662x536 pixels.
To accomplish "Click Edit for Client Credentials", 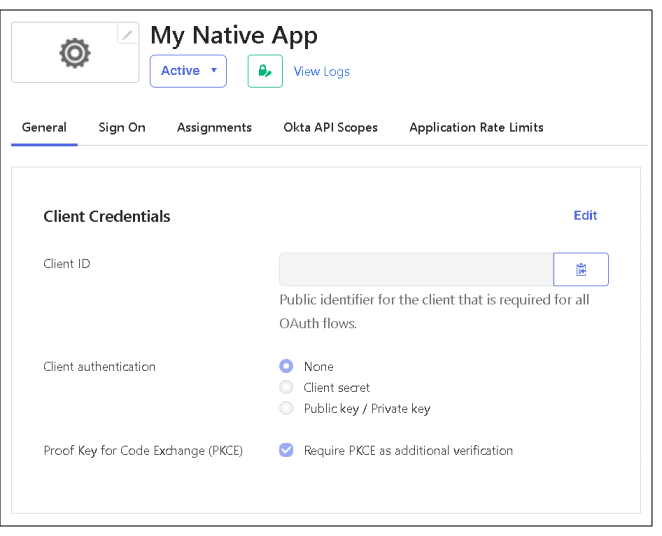I will click(x=585, y=216).
